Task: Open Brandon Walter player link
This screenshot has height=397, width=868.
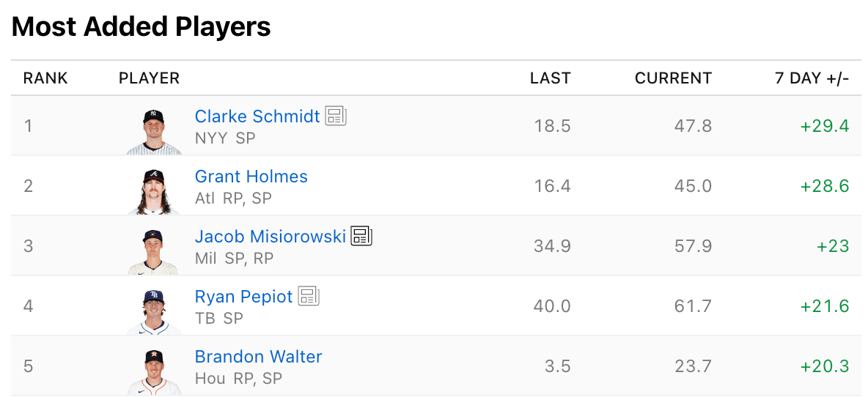Action: point(258,357)
